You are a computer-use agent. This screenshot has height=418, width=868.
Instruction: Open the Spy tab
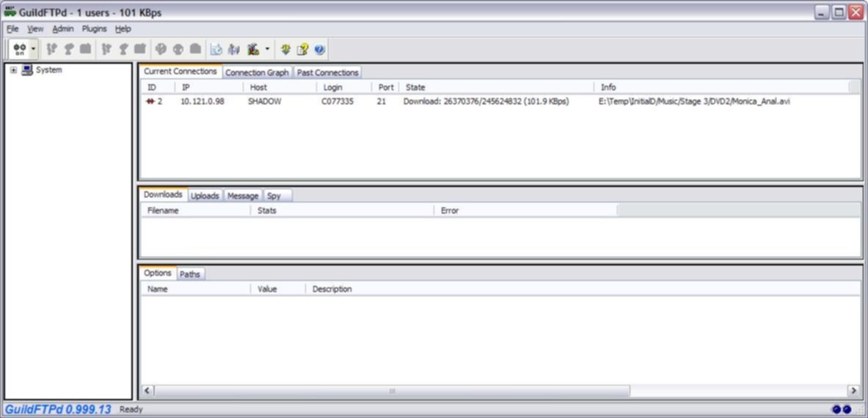(278, 196)
